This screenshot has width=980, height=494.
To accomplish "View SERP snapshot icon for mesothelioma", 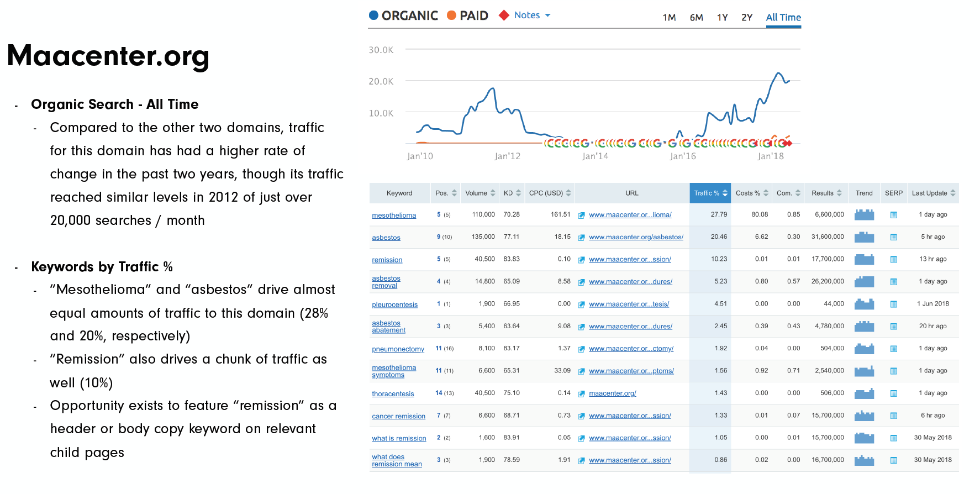I will [893, 215].
